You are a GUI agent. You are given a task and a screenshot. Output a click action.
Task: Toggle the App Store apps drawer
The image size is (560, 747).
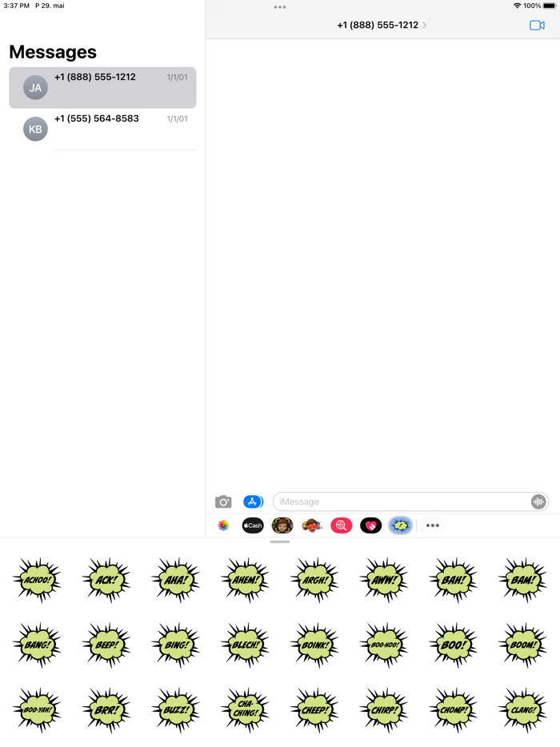253,501
